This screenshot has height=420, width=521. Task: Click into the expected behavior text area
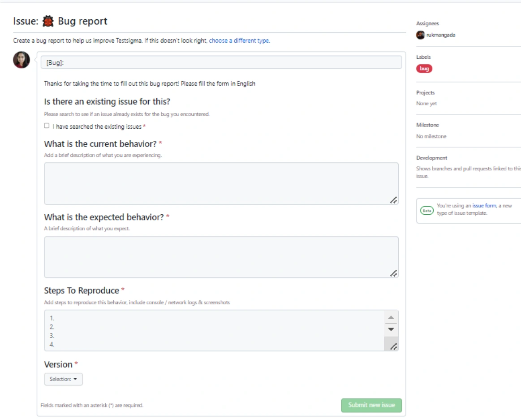click(x=215, y=257)
